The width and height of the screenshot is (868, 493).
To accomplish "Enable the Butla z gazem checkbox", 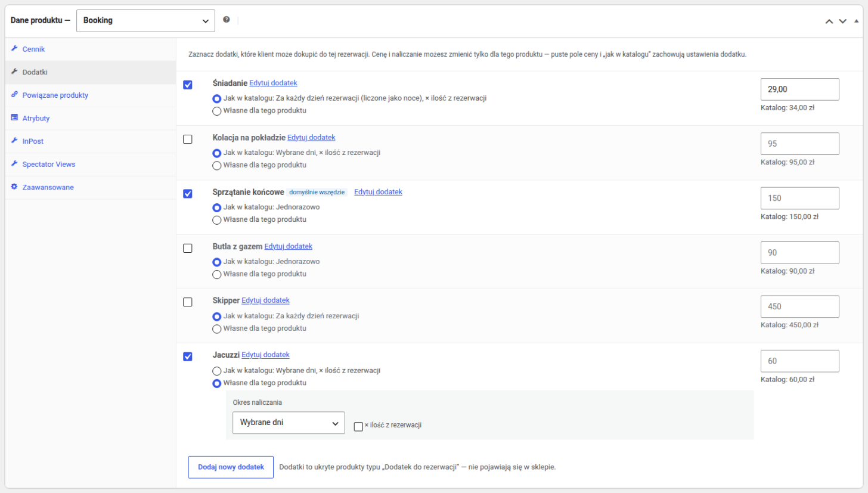I will coord(188,248).
